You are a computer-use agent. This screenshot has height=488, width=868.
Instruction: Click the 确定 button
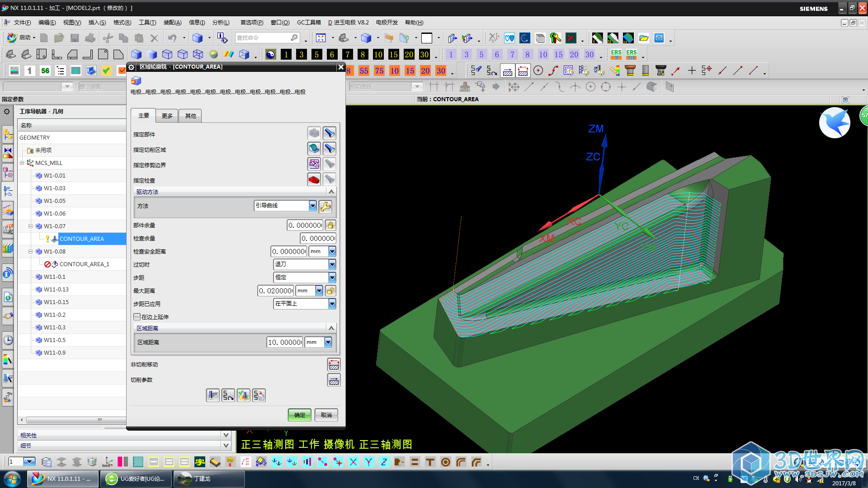(299, 415)
